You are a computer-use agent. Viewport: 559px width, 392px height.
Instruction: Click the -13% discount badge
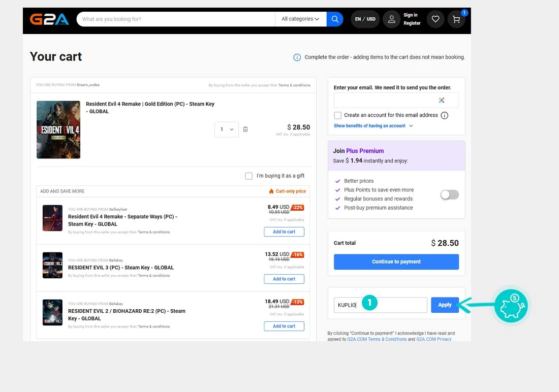tap(298, 302)
